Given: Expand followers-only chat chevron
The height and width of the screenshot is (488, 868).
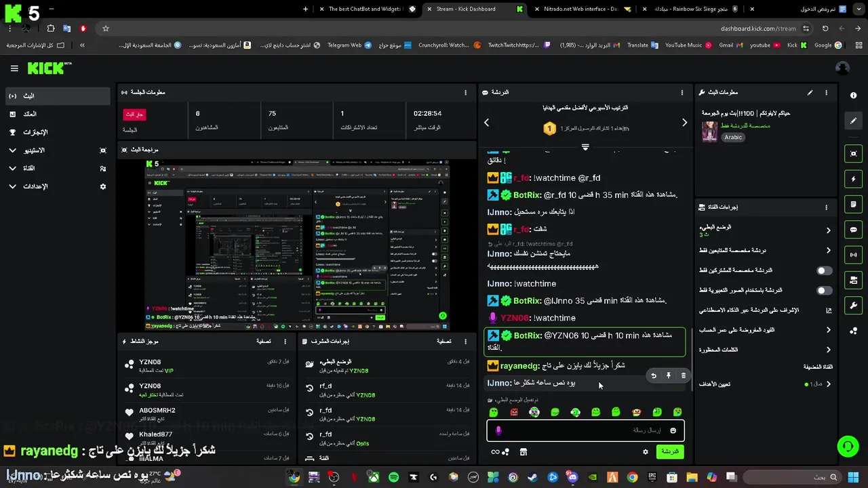Looking at the screenshot, I should [x=828, y=250].
